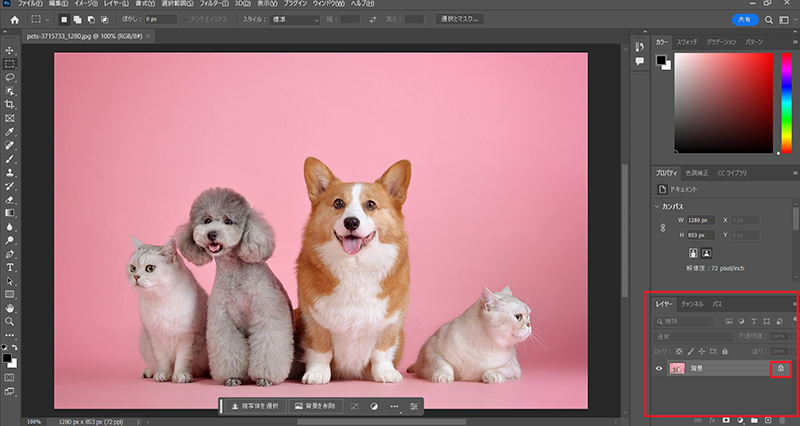Switch to the チャンネル tab

point(692,304)
